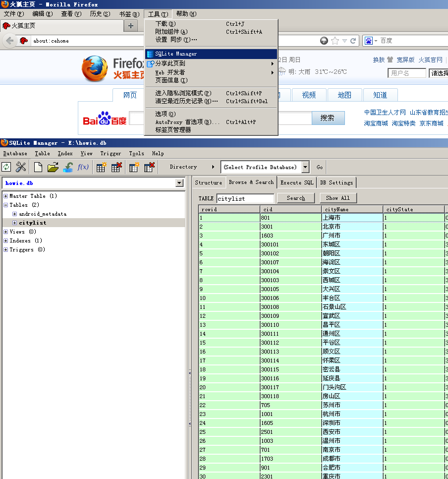Image resolution: width=448 pixels, height=479 pixels.
Task: Collapse the Tables tree node
Action: [5, 205]
